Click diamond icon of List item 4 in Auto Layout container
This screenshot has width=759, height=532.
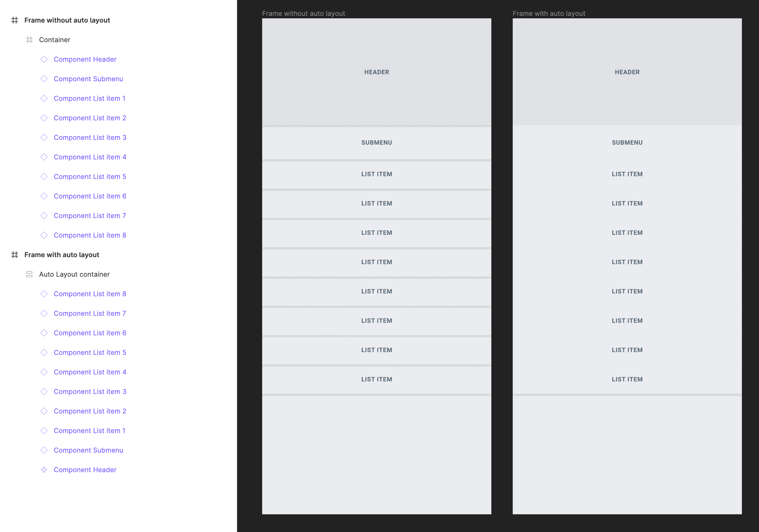click(44, 372)
